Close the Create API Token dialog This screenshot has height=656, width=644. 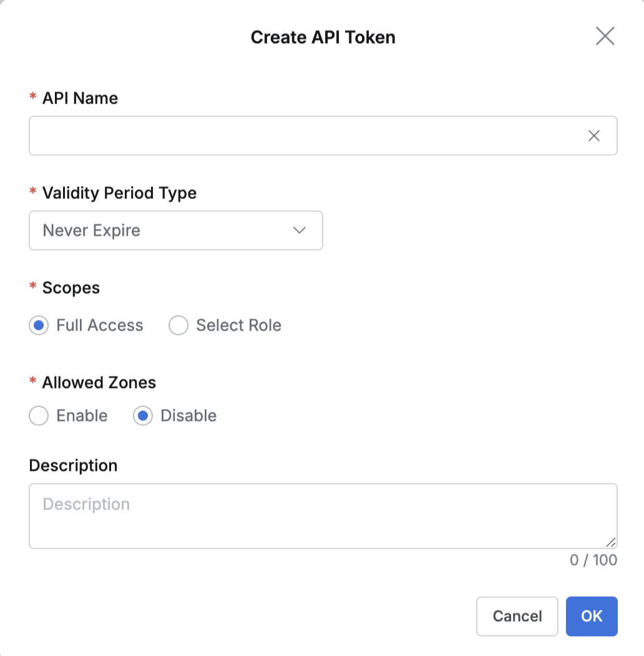(x=605, y=36)
